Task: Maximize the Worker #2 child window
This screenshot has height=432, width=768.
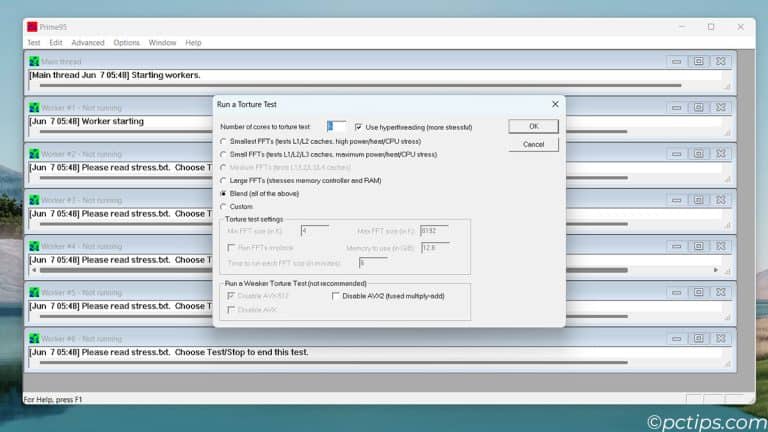Action: [x=699, y=154]
